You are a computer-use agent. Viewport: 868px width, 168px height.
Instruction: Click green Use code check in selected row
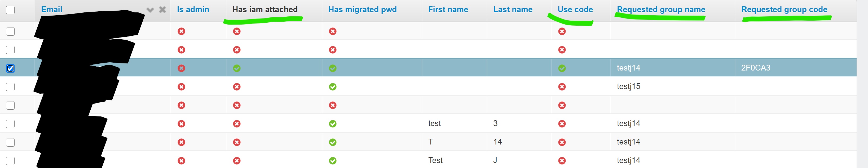click(562, 68)
